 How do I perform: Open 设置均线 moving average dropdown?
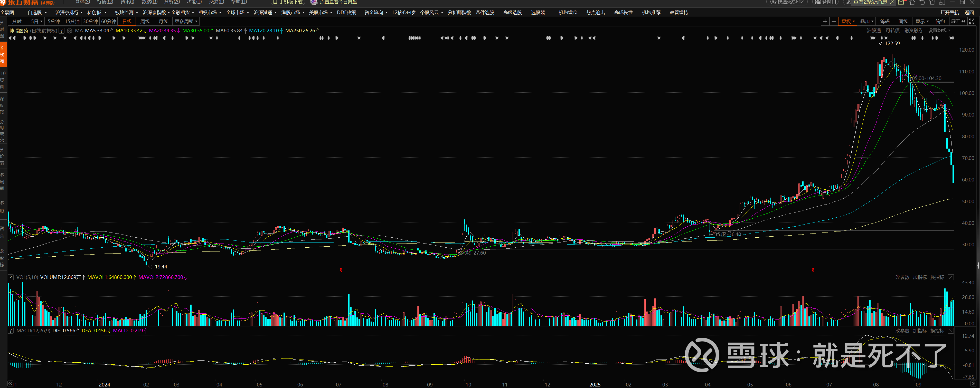pos(939,30)
